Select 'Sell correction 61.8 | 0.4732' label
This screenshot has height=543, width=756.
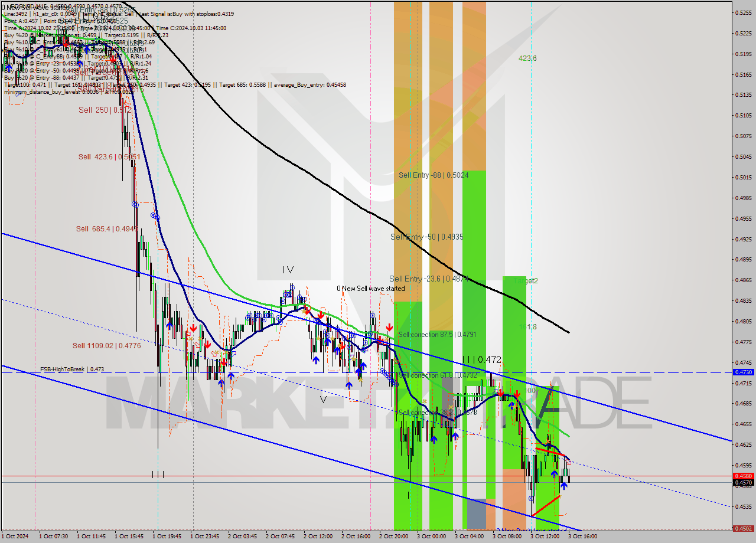pos(437,375)
